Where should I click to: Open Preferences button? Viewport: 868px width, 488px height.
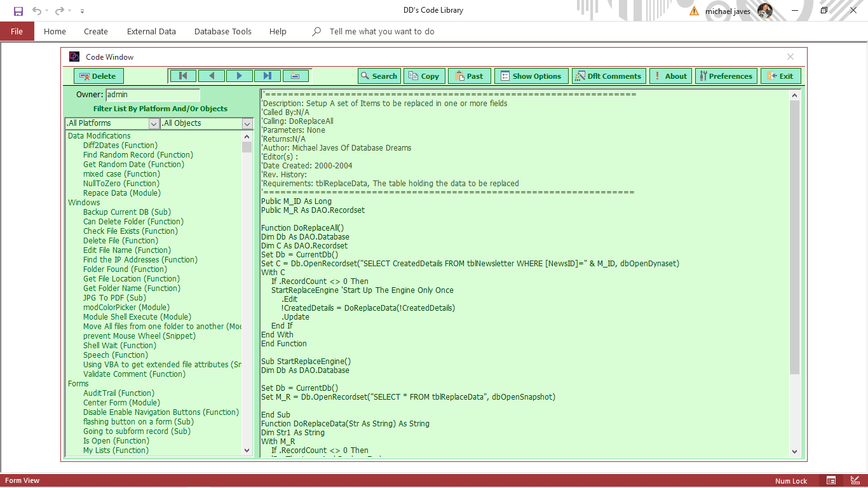tap(726, 76)
